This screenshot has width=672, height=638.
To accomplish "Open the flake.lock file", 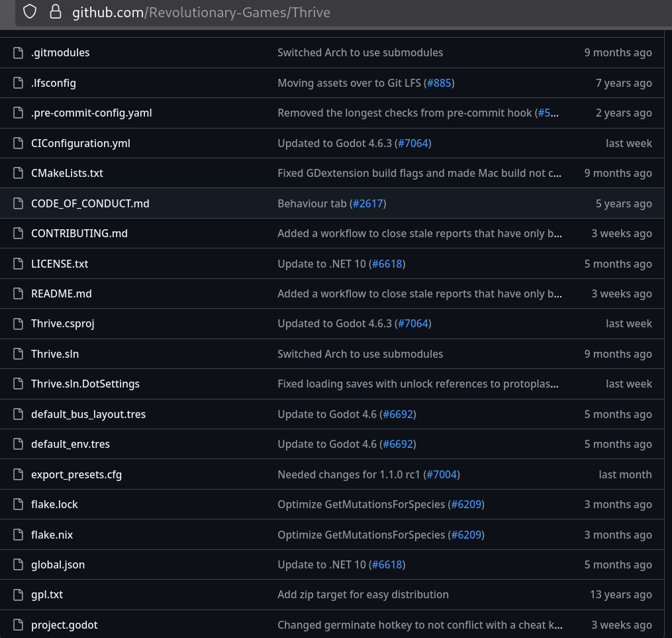I will (x=54, y=504).
